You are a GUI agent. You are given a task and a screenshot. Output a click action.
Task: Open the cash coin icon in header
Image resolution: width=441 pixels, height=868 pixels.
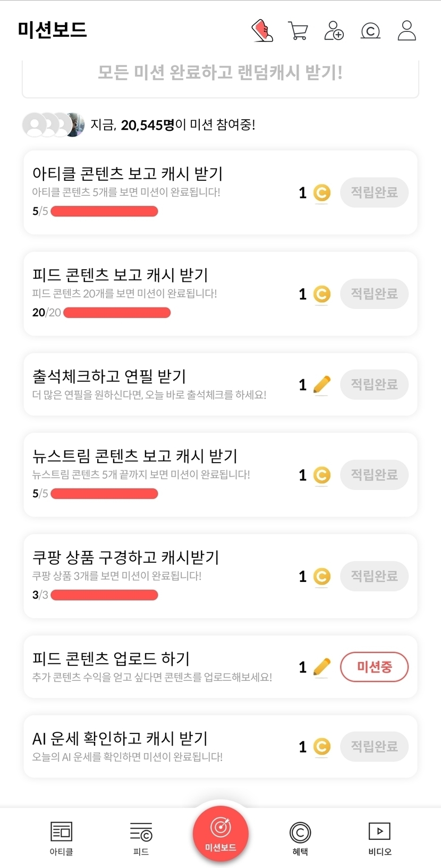click(370, 31)
